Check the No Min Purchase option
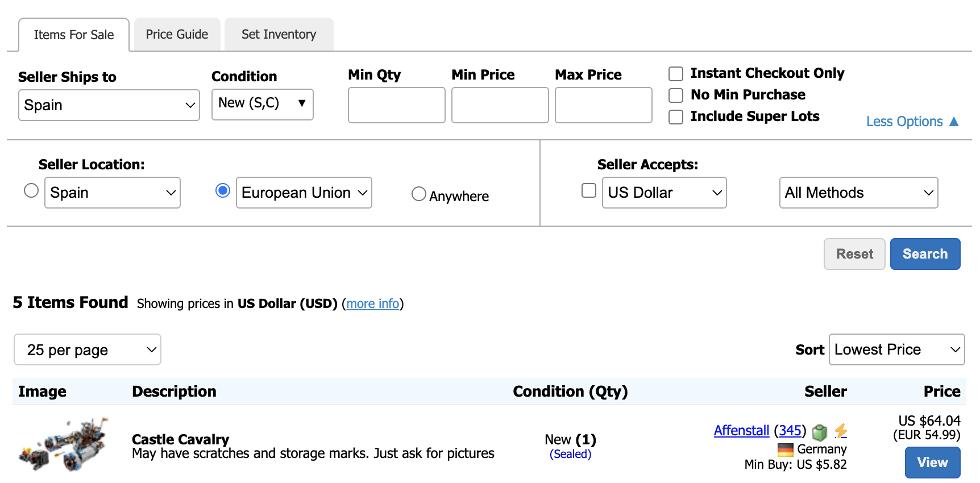The height and width of the screenshot is (483, 980). coord(676,95)
